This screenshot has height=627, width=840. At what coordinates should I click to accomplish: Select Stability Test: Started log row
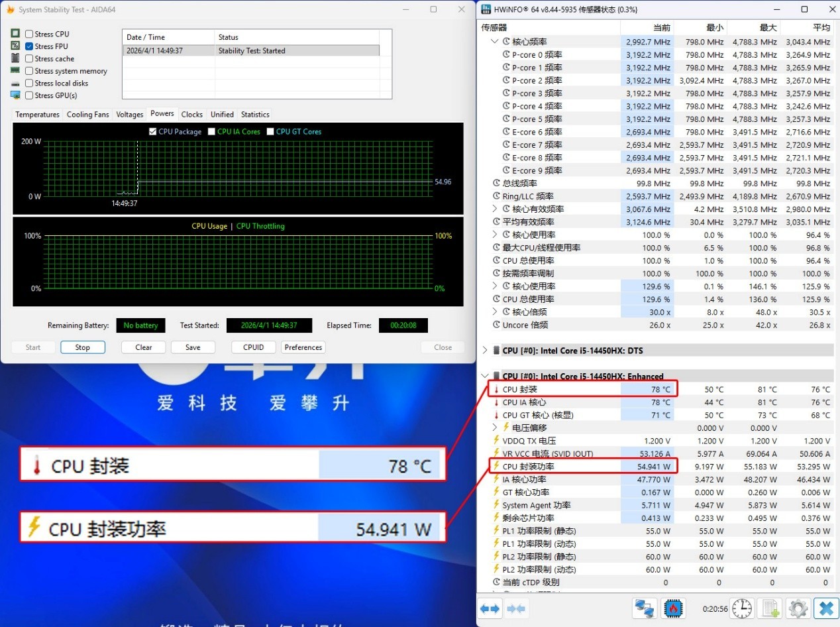pos(251,50)
